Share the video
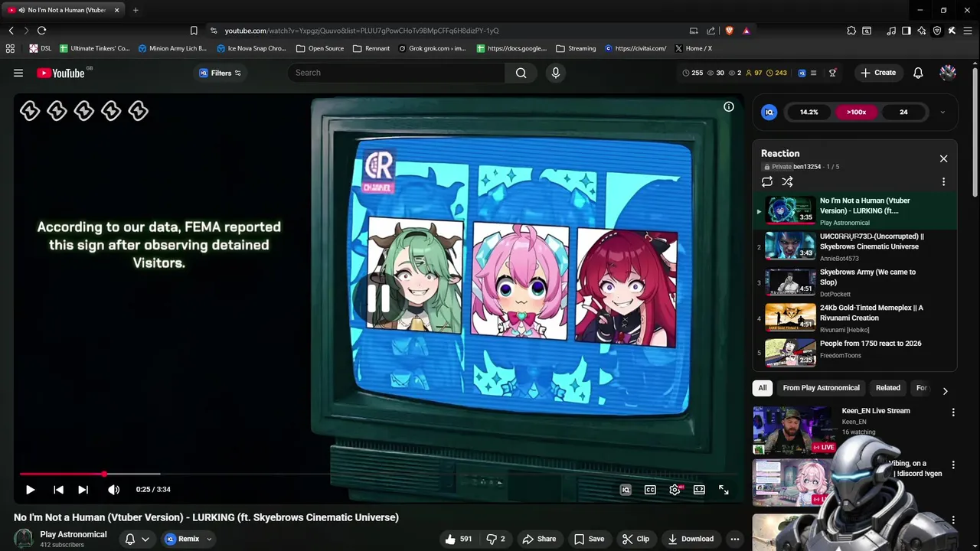The height and width of the screenshot is (551, 980). (x=539, y=539)
